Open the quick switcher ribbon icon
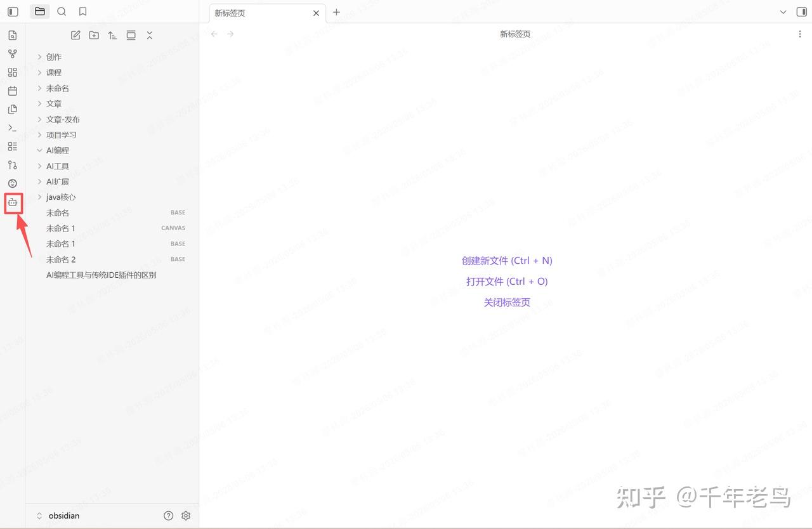The image size is (812, 529). click(13, 36)
